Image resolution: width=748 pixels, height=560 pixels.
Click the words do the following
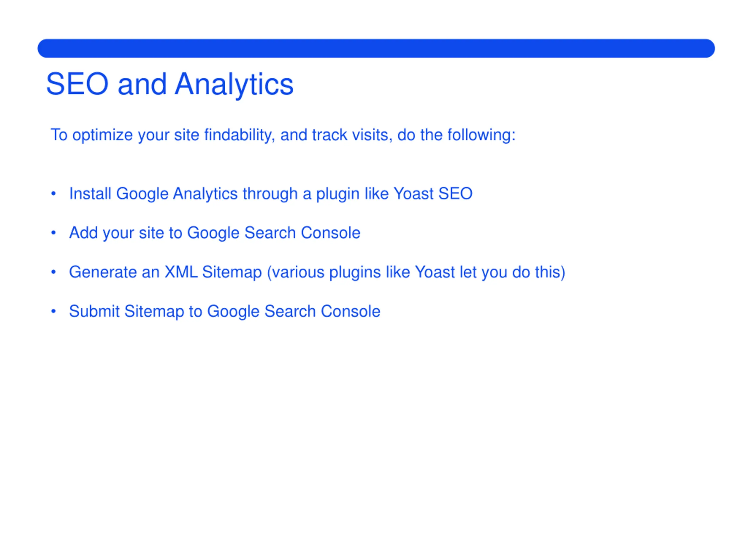(456, 135)
